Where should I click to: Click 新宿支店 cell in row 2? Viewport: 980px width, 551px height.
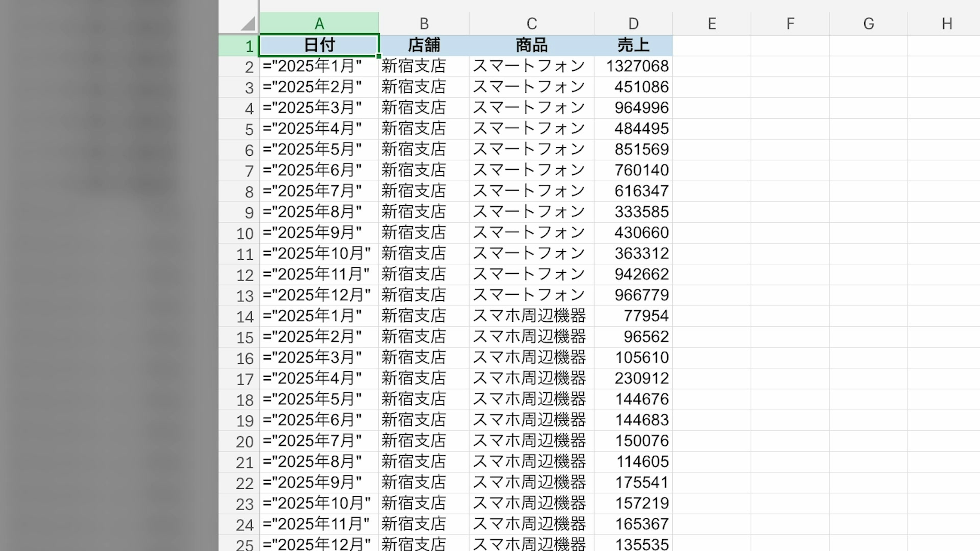pyautogui.click(x=413, y=66)
